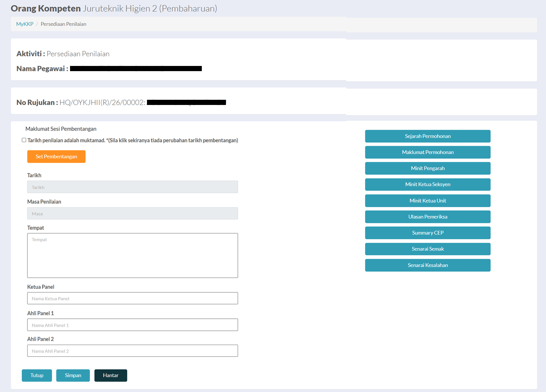
Task: Tick the 'Tarikh penilaian adalah muktamad' checkbox
Action: point(24,140)
